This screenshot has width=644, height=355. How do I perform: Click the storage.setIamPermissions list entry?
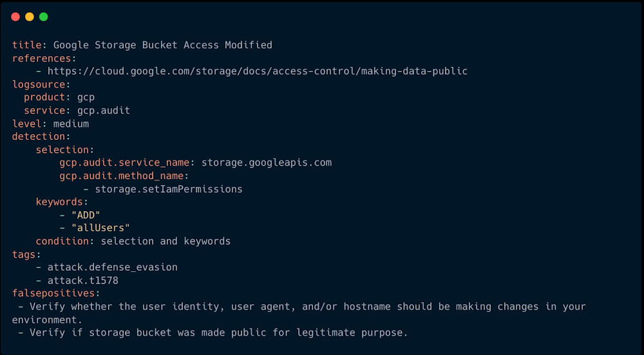[x=169, y=189]
